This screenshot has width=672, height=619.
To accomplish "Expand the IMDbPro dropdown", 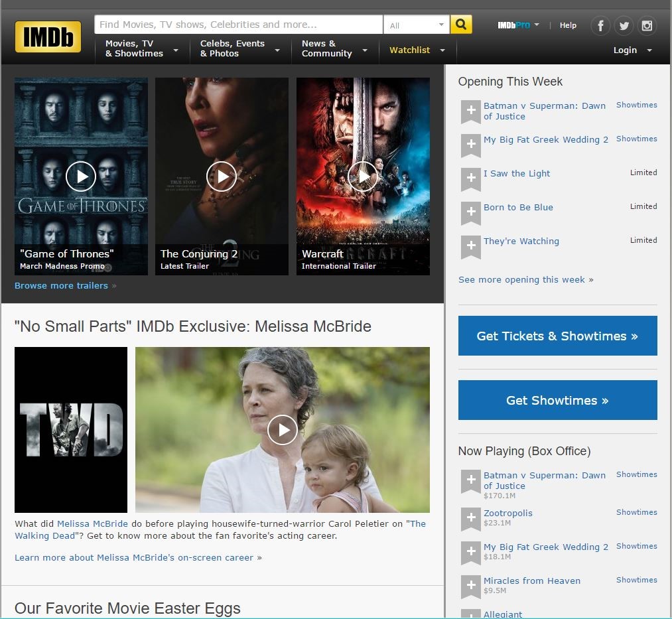I will [519, 25].
